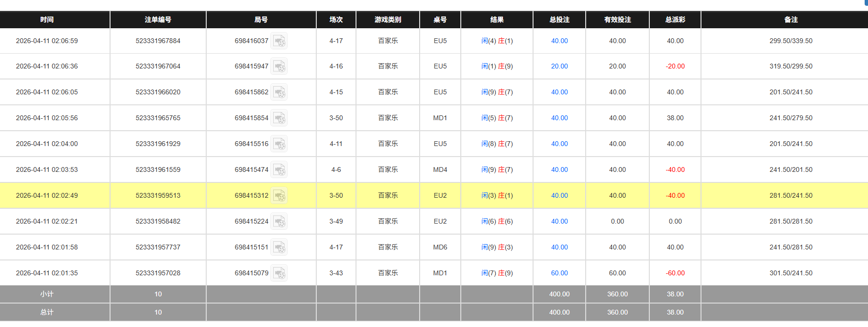
Task: Click timestamp 2026-04-11 02:06:36
Action: tap(47, 67)
